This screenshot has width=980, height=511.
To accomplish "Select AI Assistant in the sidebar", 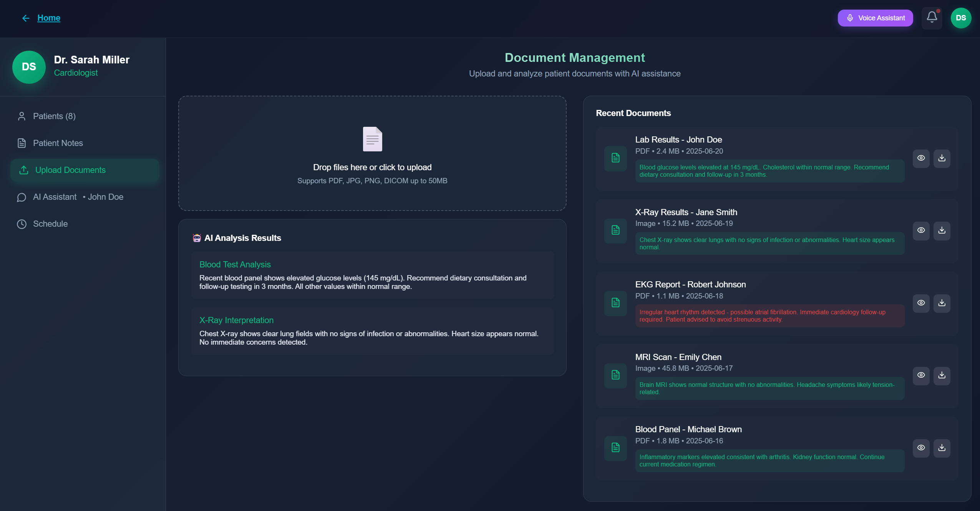I will [55, 197].
